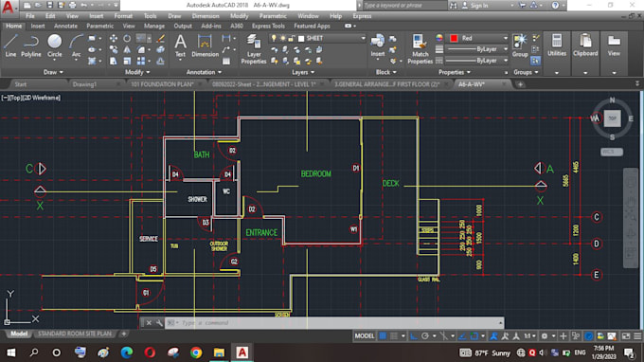Click the Annotation Monitor plus icon
Viewport: 644px width, 362px height.
[x=563, y=336]
